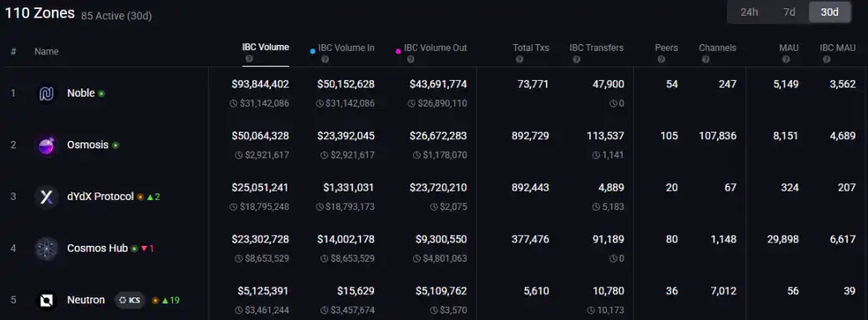Select Neutron IBC volume $5,125,391

pos(263,291)
